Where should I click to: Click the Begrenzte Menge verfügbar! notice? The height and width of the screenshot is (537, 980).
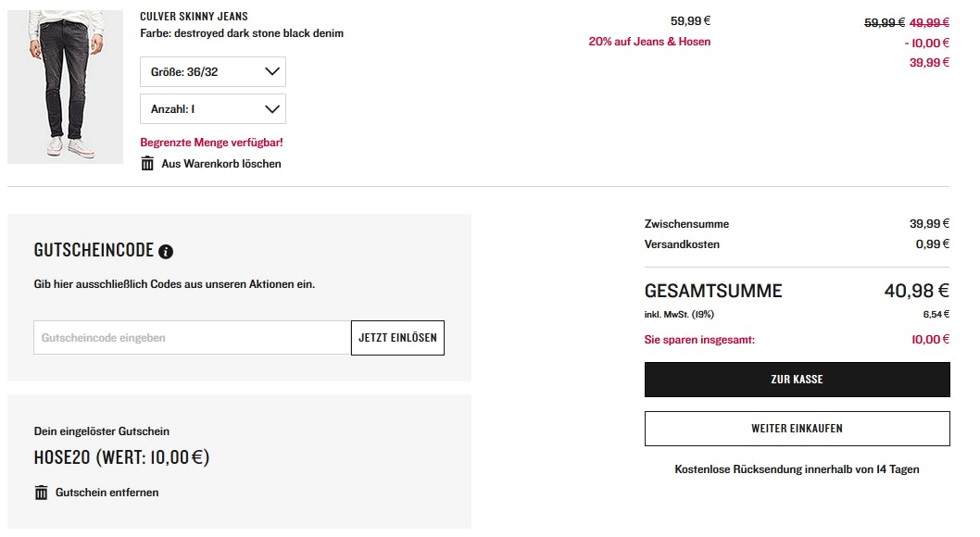pyautogui.click(x=211, y=143)
